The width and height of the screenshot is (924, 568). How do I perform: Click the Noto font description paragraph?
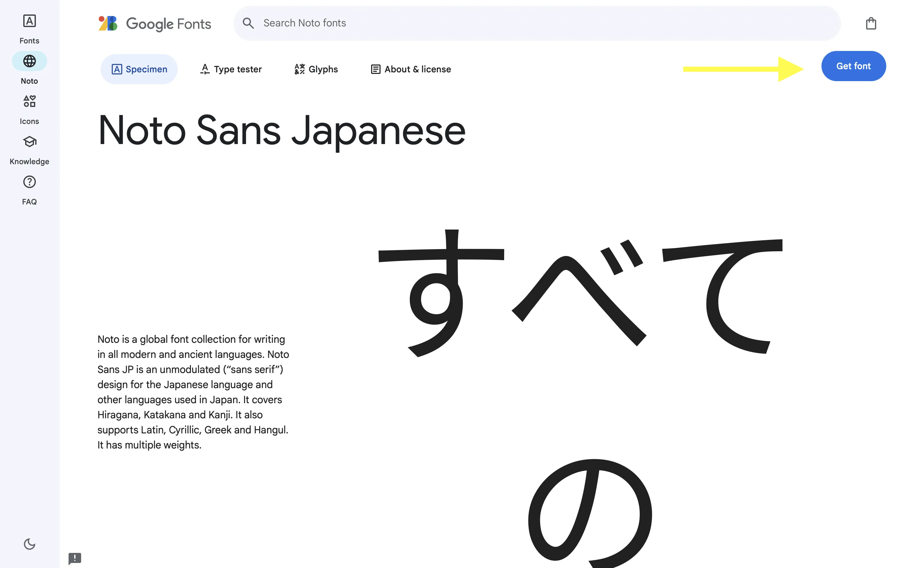[x=193, y=392]
